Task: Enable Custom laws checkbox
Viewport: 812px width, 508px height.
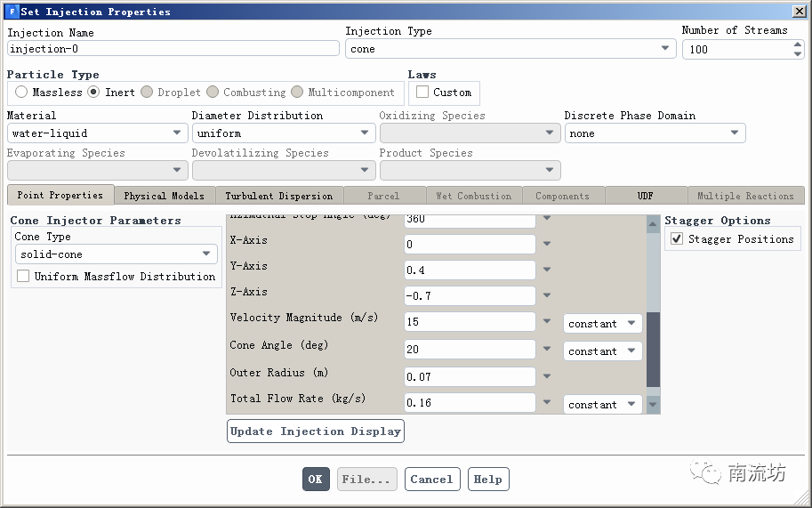Action: pos(422,93)
